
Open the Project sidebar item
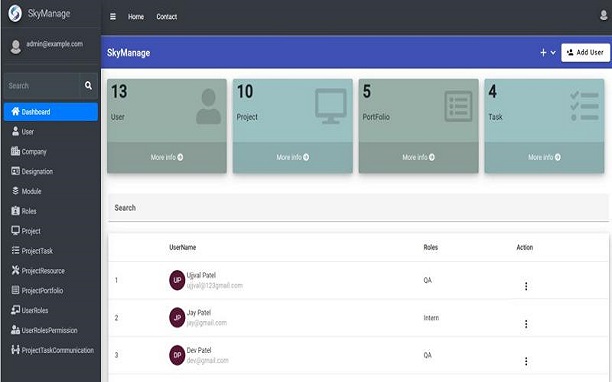(51, 231)
